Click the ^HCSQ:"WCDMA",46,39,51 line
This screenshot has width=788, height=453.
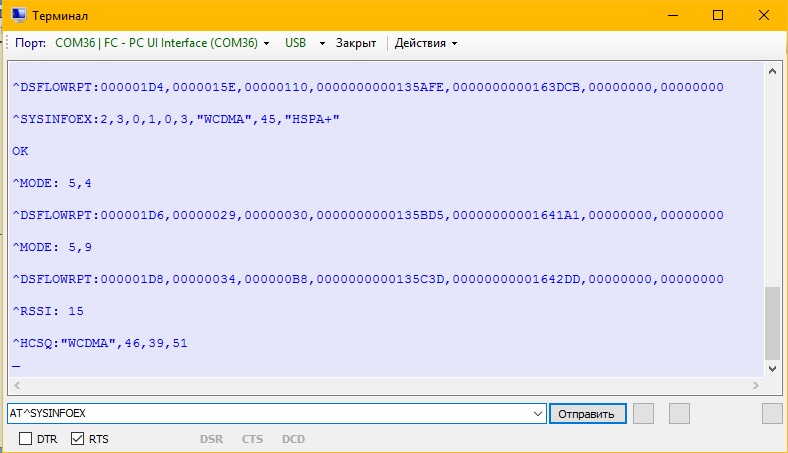click(x=100, y=343)
